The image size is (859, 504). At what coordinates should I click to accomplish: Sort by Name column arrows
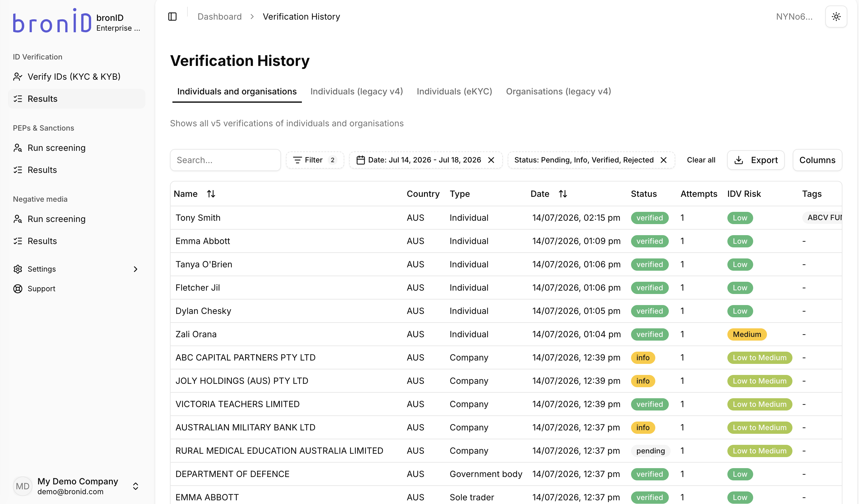pyautogui.click(x=211, y=194)
